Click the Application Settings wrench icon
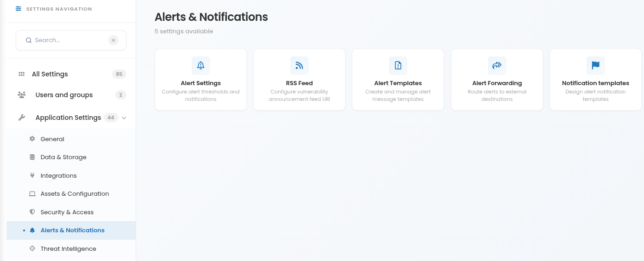The image size is (644, 261). point(21,118)
